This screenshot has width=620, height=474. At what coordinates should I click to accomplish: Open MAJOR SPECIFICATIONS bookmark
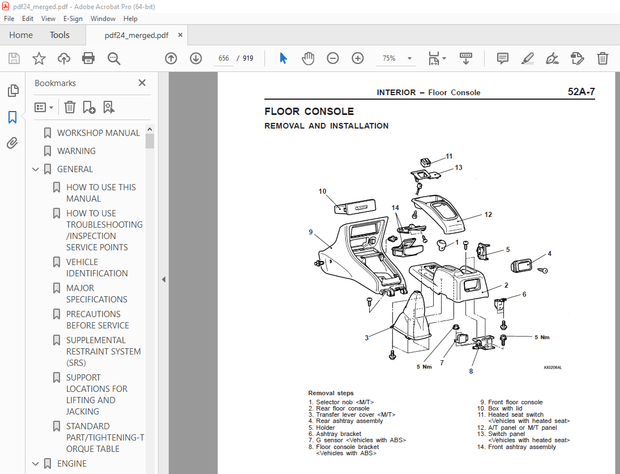pyautogui.click(x=96, y=294)
